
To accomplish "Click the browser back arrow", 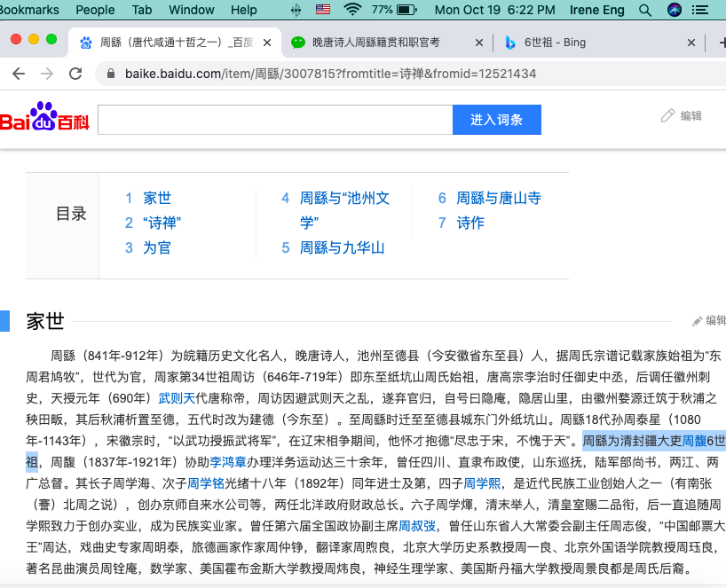I will (20, 74).
